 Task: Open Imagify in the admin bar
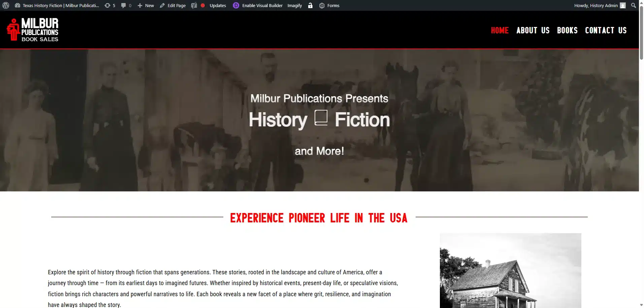(x=294, y=5)
